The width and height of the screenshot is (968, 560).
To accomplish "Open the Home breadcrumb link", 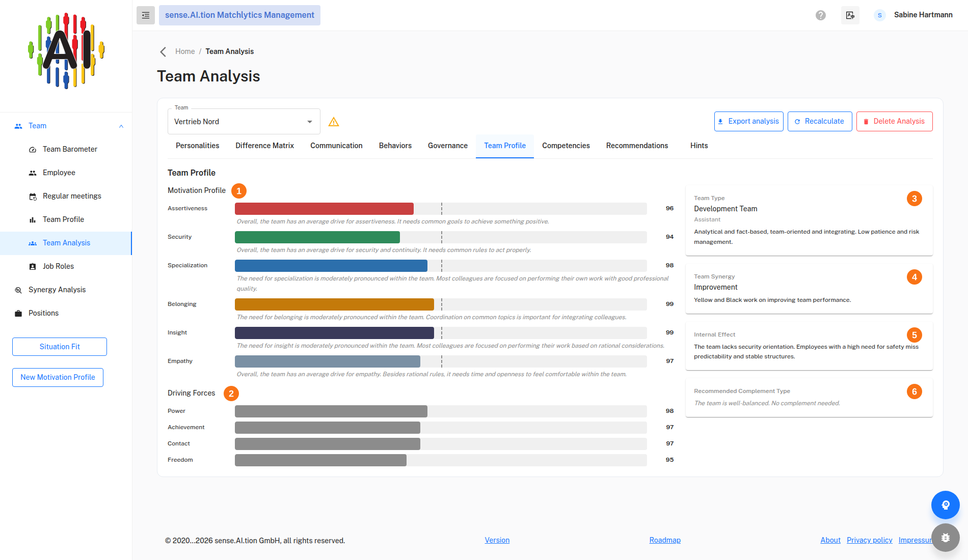I will pyautogui.click(x=185, y=51).
